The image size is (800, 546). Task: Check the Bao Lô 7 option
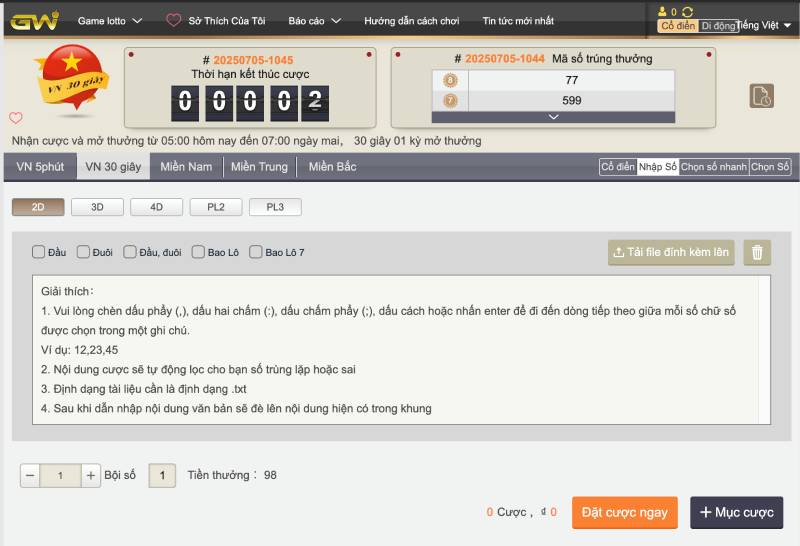point(256,253)
